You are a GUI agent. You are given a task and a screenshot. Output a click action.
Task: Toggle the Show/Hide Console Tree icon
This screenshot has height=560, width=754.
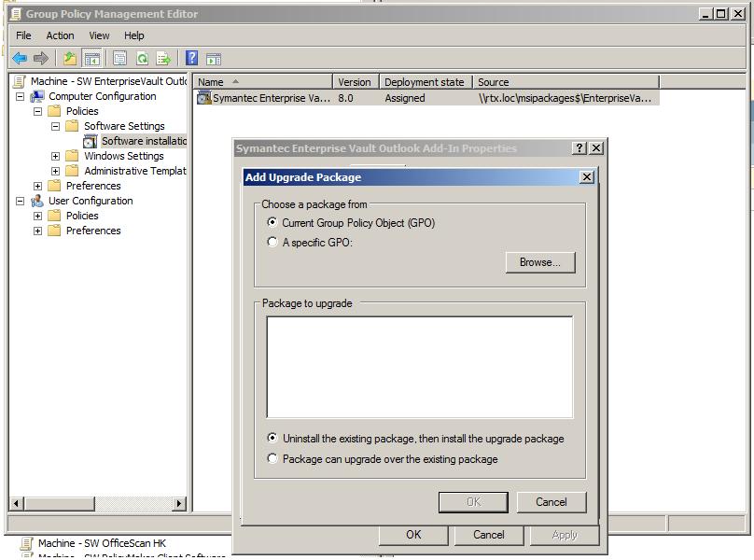click(x=91, y=59)
